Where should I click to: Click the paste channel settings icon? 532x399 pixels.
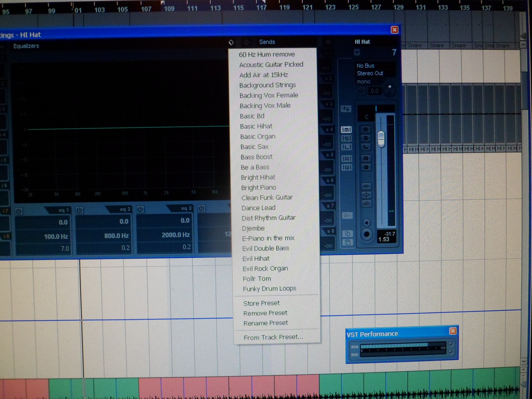pos(347,242)
